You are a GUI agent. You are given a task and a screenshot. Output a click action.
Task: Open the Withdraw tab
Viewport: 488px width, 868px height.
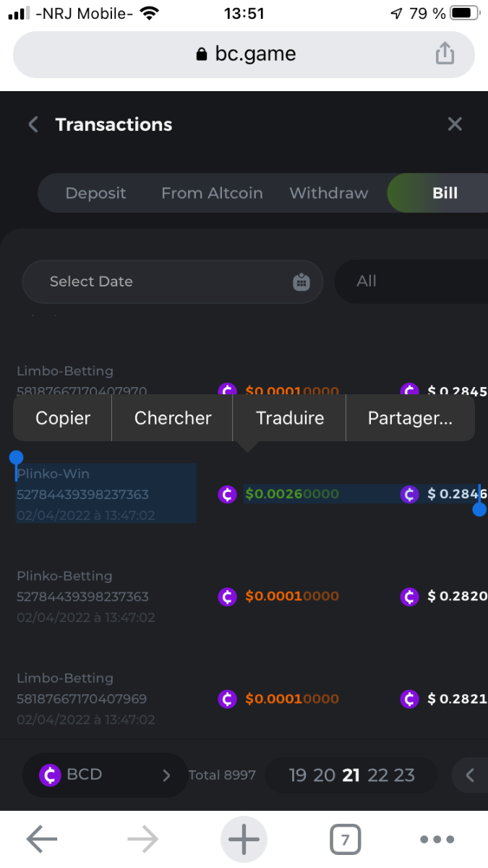(x=329, y=193)
